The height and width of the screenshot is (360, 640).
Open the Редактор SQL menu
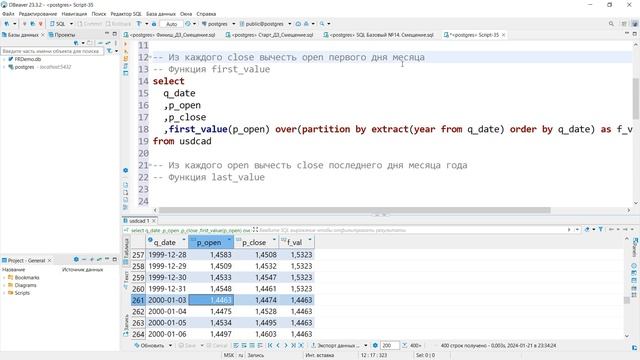pyautogui.click(x=126, y=14)
